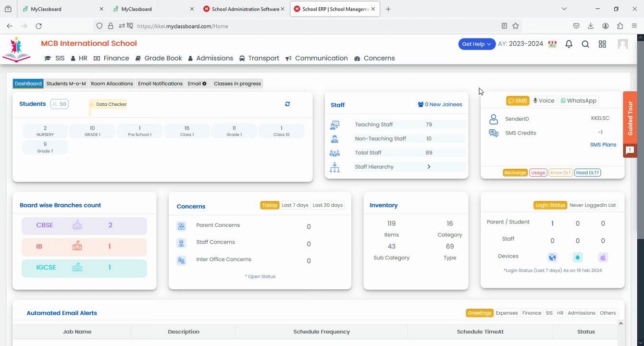644x346 pixels.
Task: Open the feedback chat icon under Guided Tour
Action: pyautogui.click(x=630, y=150)
